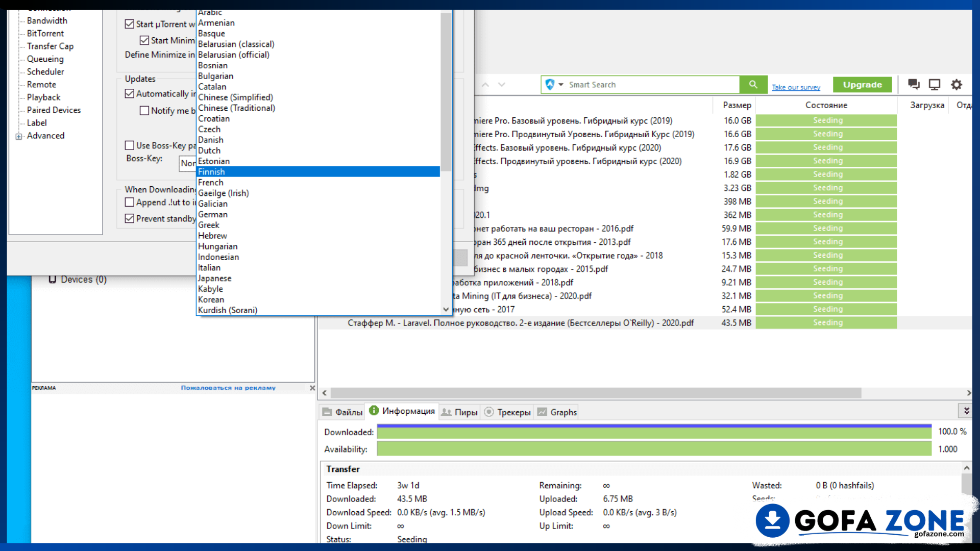
Task: Enable Notify me before installing checkbox
Action: coord(144,110)
